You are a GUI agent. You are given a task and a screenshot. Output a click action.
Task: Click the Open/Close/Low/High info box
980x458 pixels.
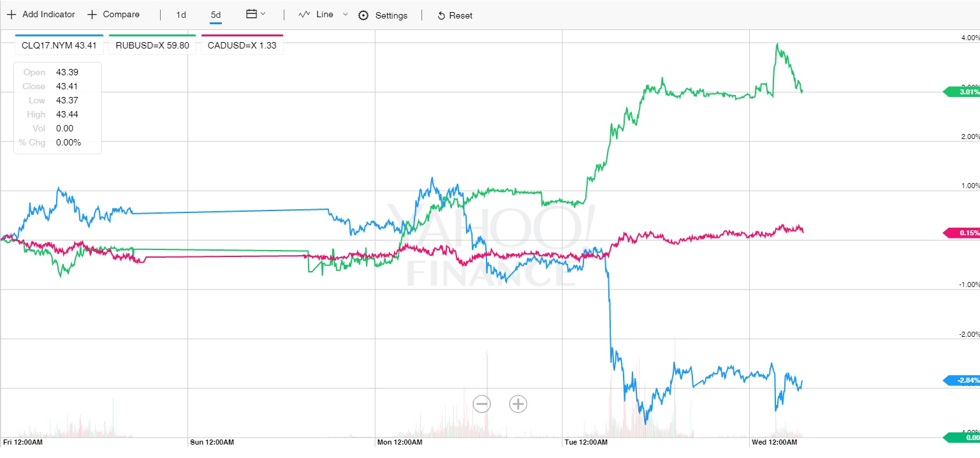pos(58,107)
